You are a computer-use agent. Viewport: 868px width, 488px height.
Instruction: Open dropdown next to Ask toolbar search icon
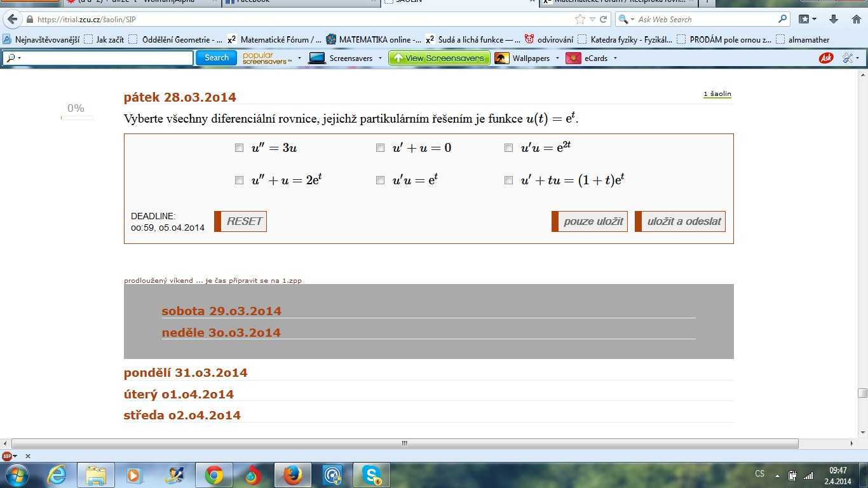pos(20,58)
